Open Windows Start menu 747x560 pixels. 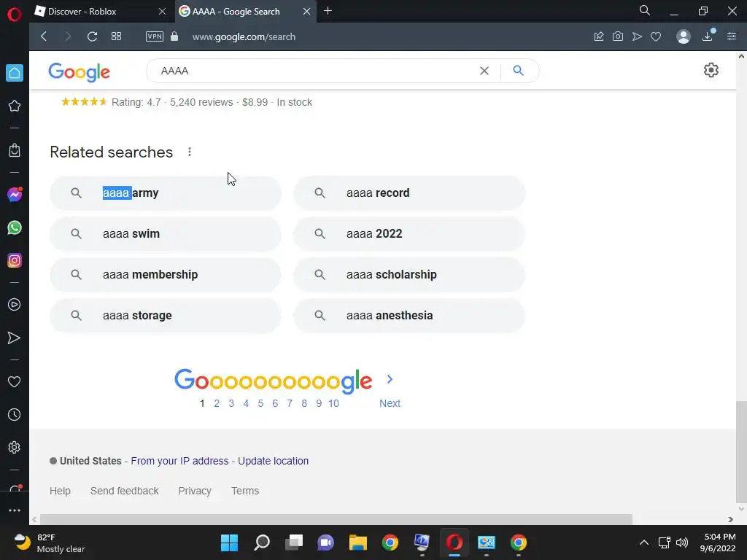tap(229, 542)
